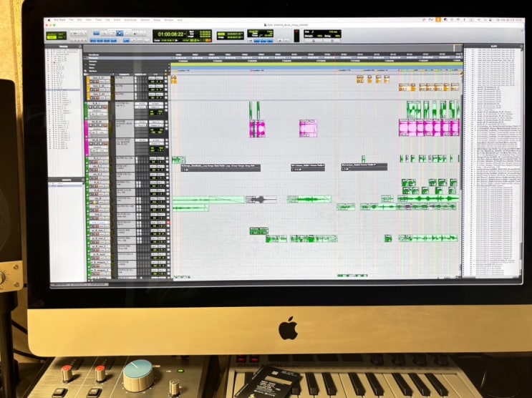Open first insert slot on first large green track
This screenshot has width=532, height=398.
[x=141, y=104]
